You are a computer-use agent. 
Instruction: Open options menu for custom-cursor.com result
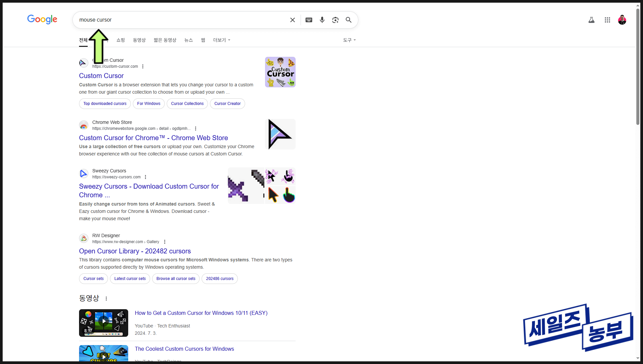pos(143,66)
